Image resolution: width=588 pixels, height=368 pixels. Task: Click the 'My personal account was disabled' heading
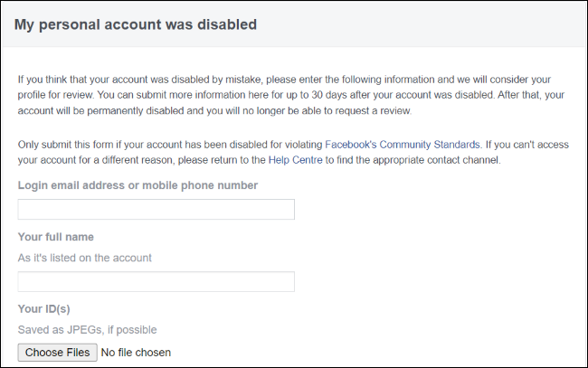pyautogui.click(x=136, y=24)
